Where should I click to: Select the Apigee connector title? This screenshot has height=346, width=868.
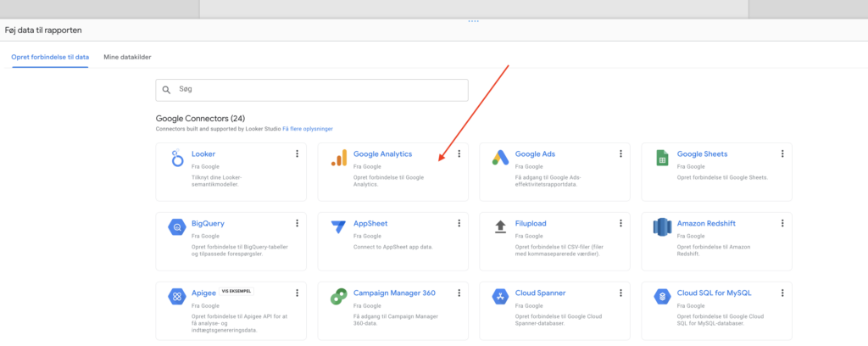click(203, 293)
